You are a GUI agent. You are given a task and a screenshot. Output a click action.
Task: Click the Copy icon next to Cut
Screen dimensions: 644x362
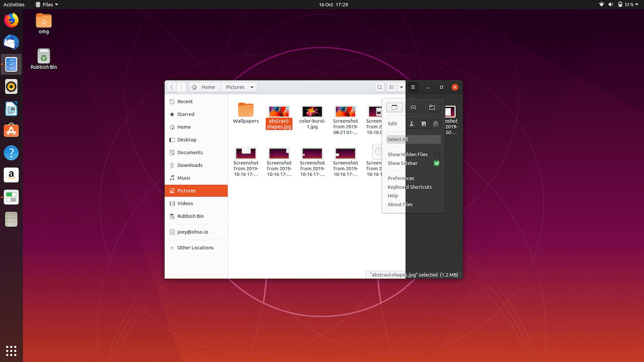424,124
